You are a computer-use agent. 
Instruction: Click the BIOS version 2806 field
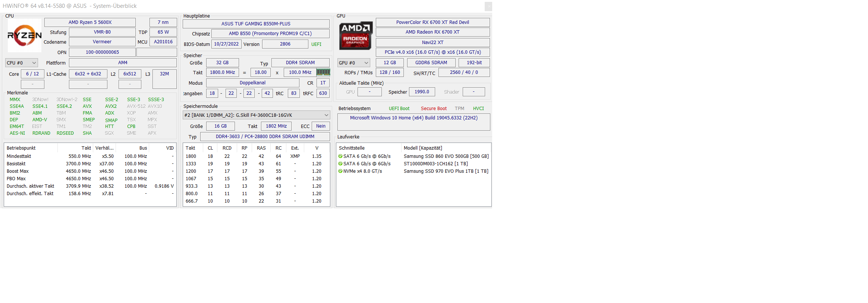(x=285, y=44)
